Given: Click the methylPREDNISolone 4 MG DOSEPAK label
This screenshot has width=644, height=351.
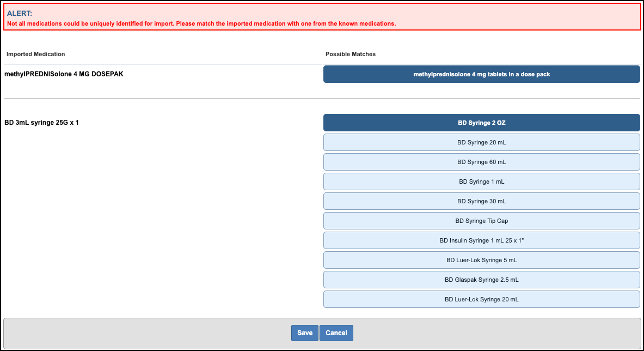Looking at the screenshot, I should 64,74.
